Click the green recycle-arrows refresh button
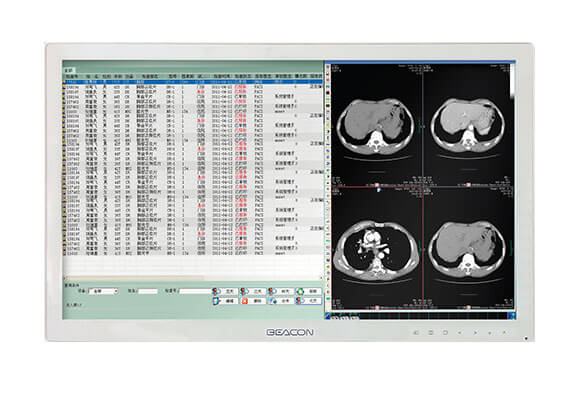This screenshot has height=400, width=580. pos(309,292)
